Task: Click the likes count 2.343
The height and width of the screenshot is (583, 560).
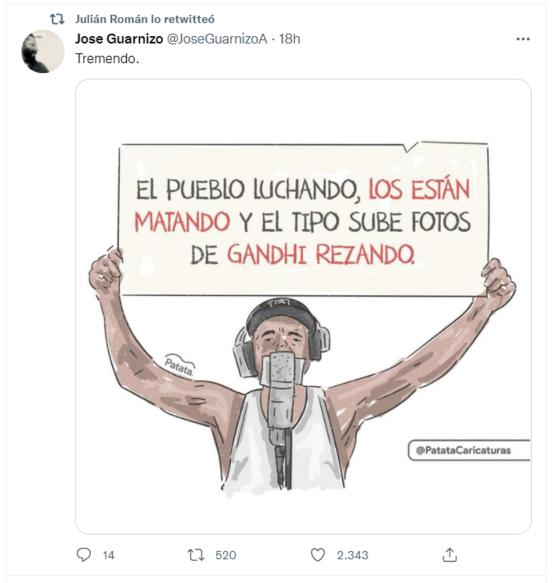Action: [353, 555]
